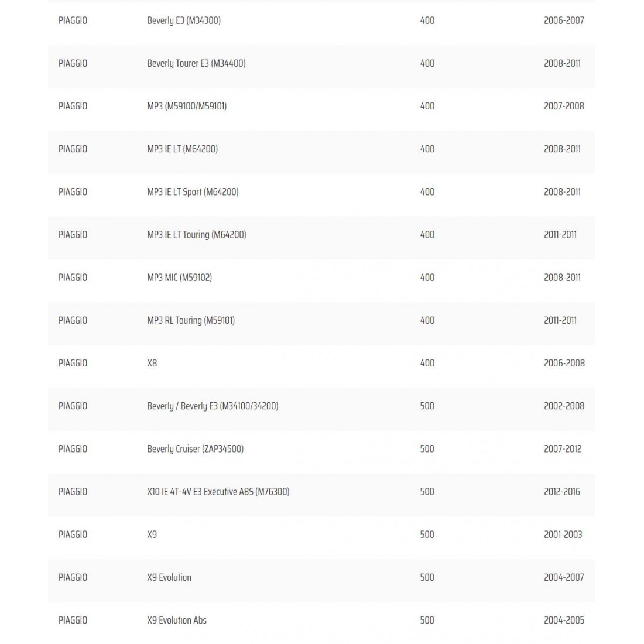Click the 500 displacement in Beverly Cruiser row
This screenshot has height=644, width=644.
point(427,448)
